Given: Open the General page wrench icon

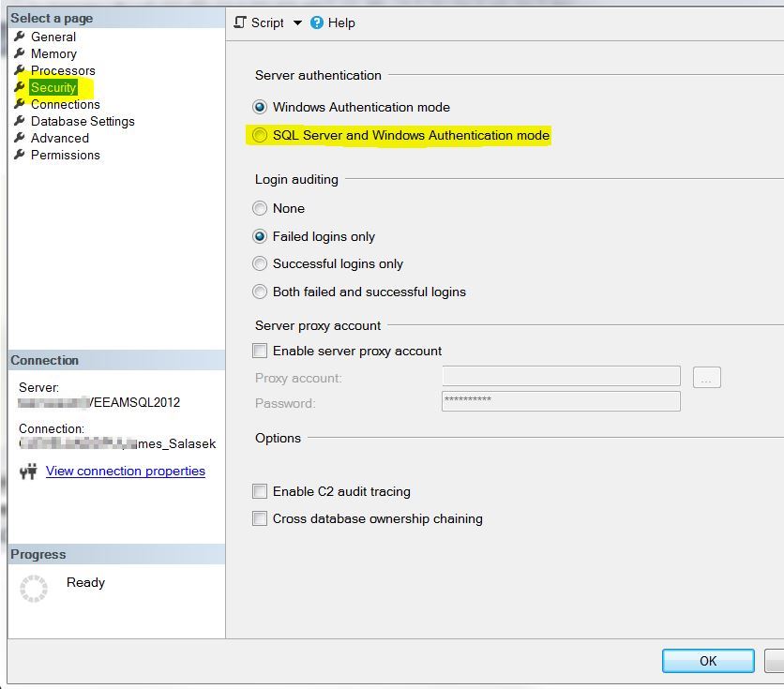Looking at the screenshot, I should [x=20, y=37].
